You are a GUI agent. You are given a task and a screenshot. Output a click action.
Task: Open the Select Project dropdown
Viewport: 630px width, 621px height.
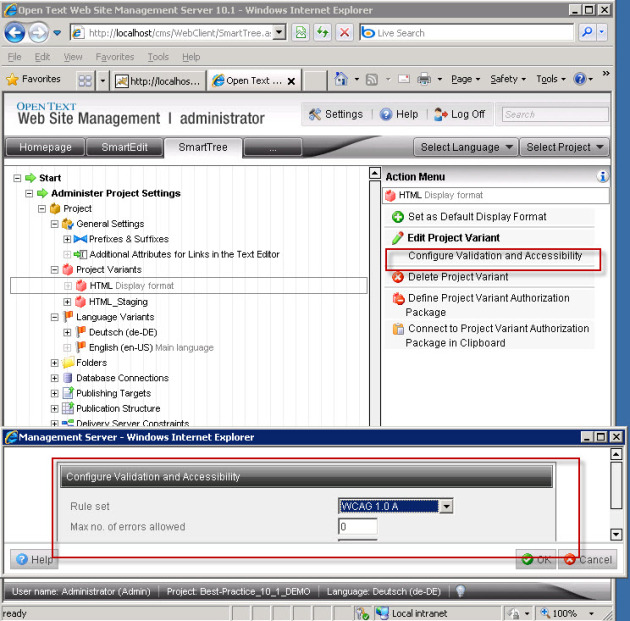click(565, 147)
